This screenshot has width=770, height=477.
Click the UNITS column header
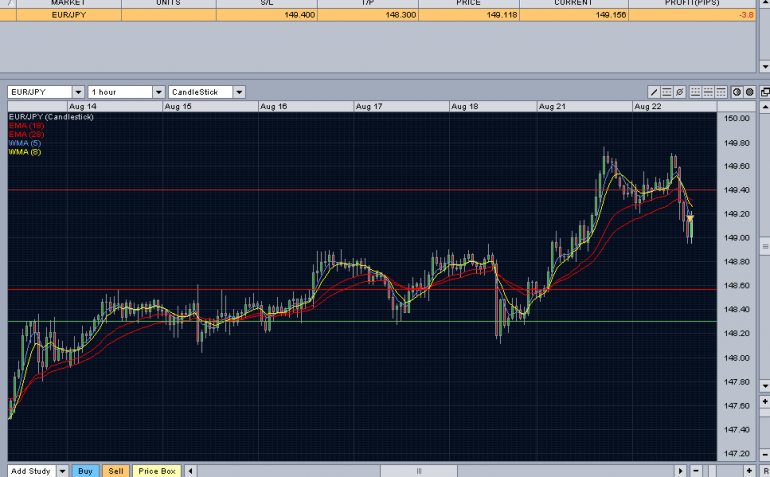point(168,3)
